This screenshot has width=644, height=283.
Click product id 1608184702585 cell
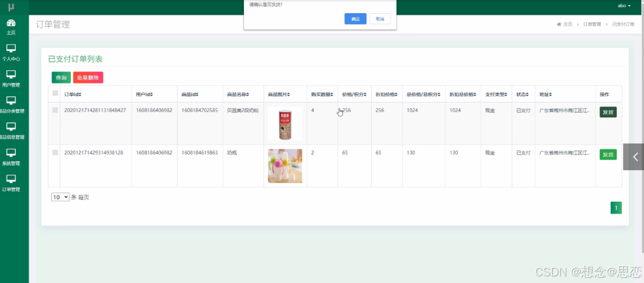pyautogui.click(x=200, y=110)
